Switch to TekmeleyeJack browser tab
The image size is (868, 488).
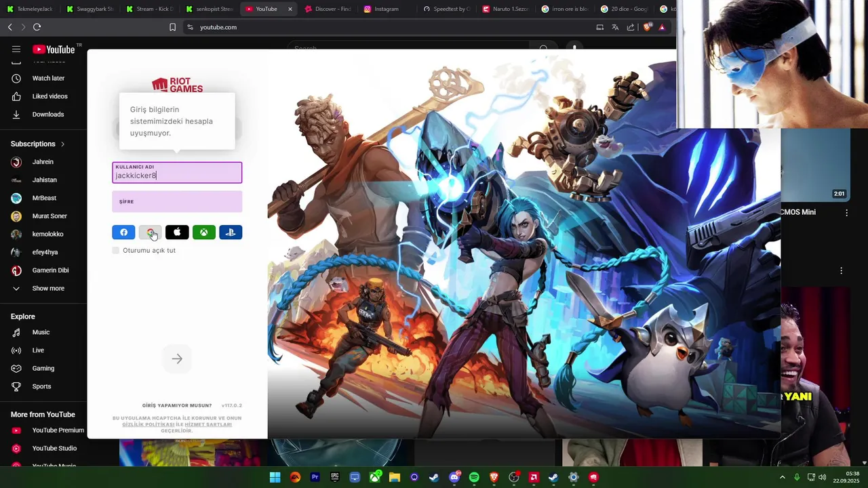click(x=30, y=9)
